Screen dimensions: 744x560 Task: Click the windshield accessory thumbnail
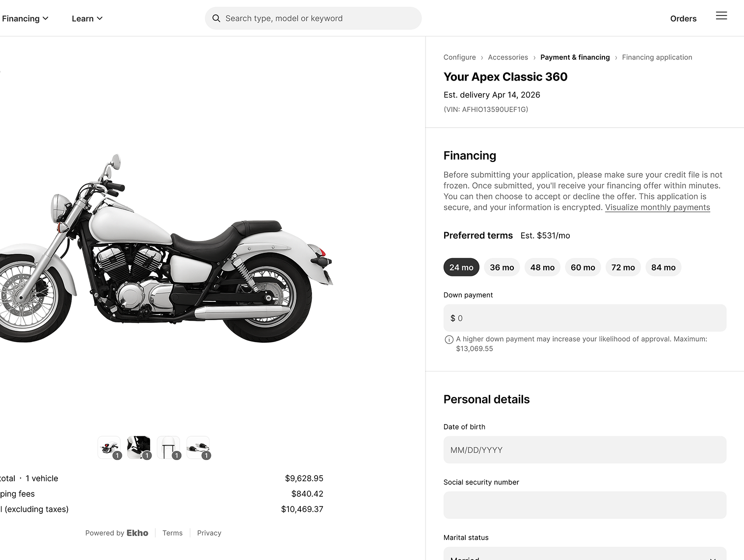click(x=168, y=447)
